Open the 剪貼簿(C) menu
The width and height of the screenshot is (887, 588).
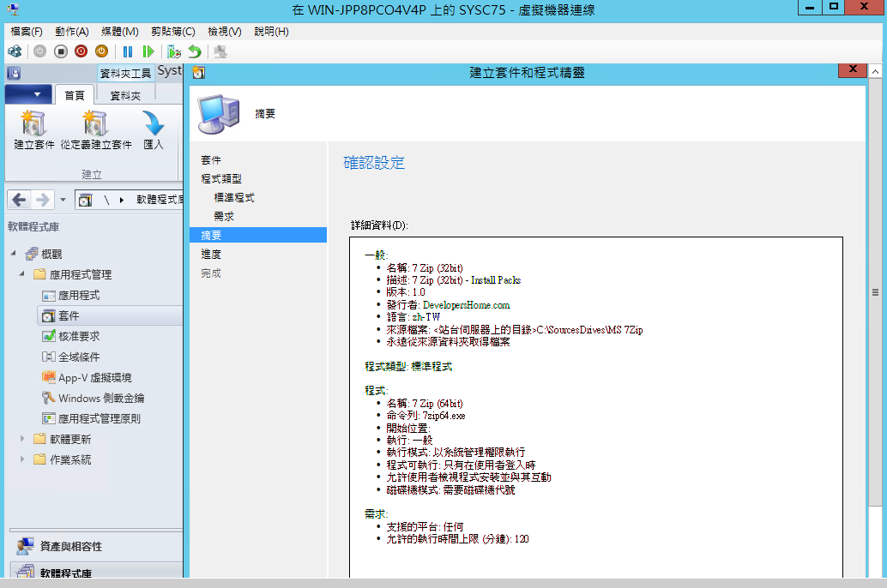(173, 32)
